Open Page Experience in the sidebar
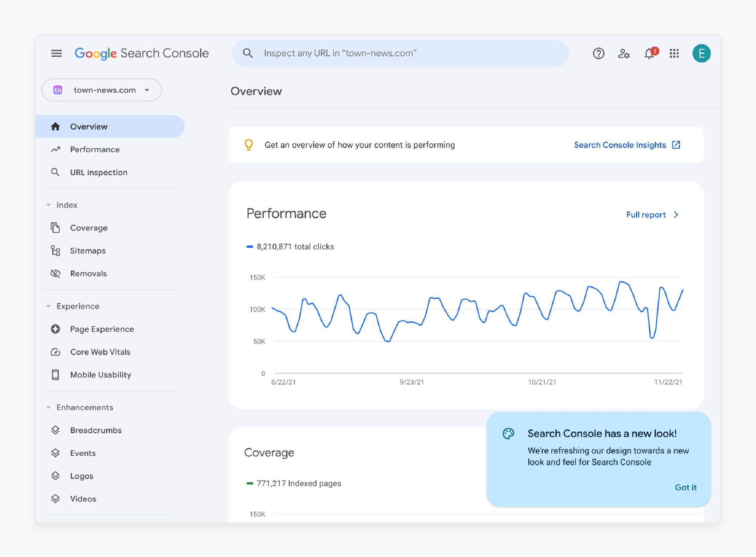 click(x=110, y=329)
